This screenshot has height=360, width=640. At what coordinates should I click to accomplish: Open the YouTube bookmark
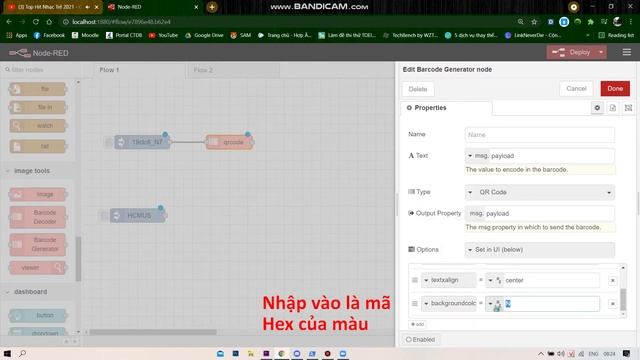163,36
